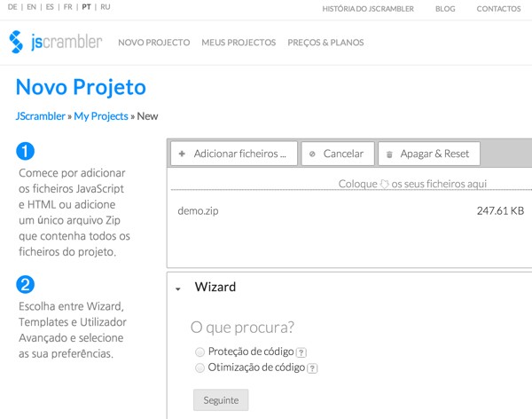This screenshot has width=532, height=419.
Task: Click the O que procura? heading
Action: 242,328
